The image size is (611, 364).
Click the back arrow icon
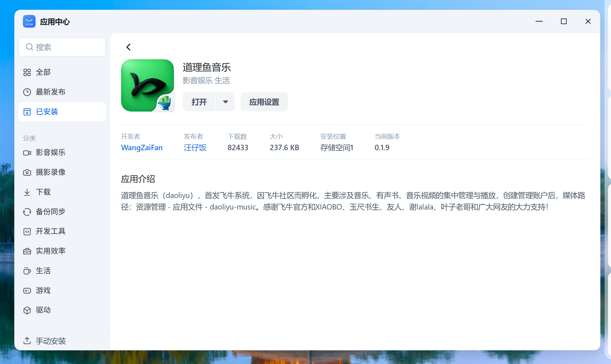(128, 47)
